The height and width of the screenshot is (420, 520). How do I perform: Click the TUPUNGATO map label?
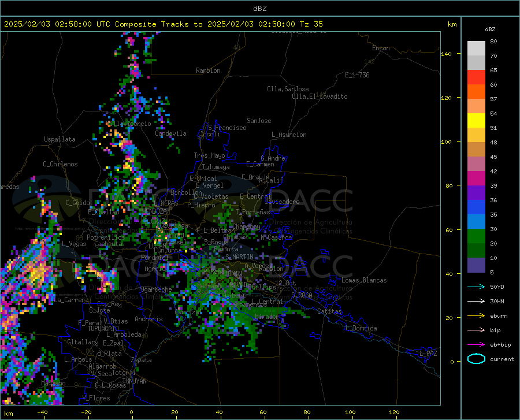tap(103, 329)
